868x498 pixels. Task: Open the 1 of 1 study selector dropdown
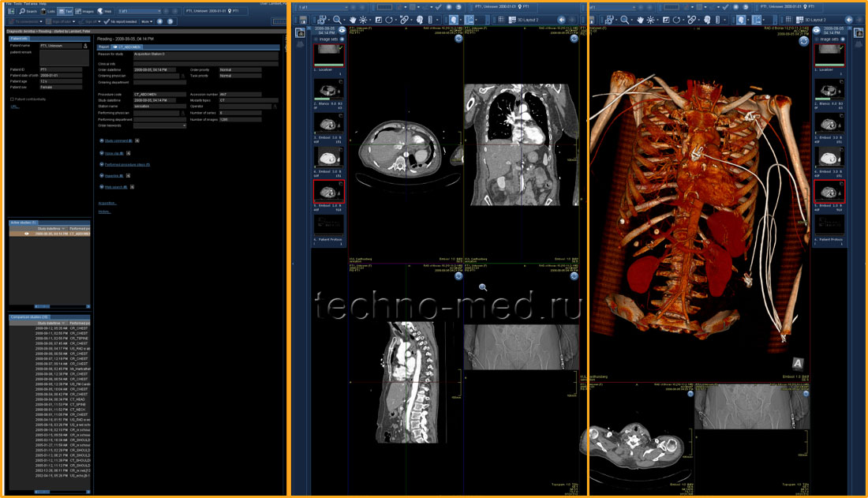138,12
